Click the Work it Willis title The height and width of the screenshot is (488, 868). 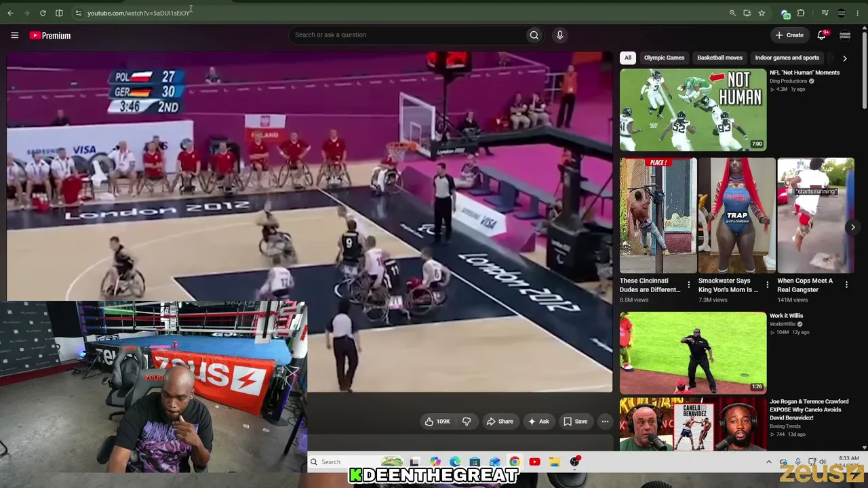tap(786, 316)
